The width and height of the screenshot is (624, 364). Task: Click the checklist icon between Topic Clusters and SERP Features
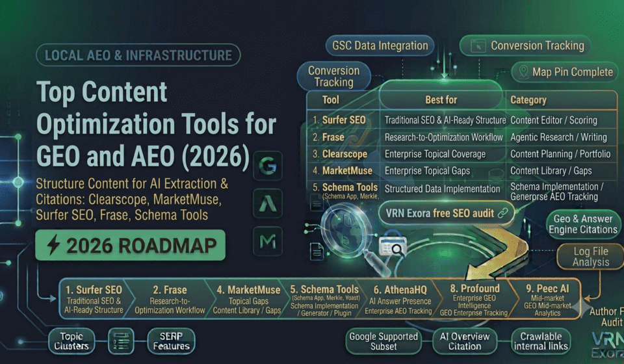[x=121, y=341]
